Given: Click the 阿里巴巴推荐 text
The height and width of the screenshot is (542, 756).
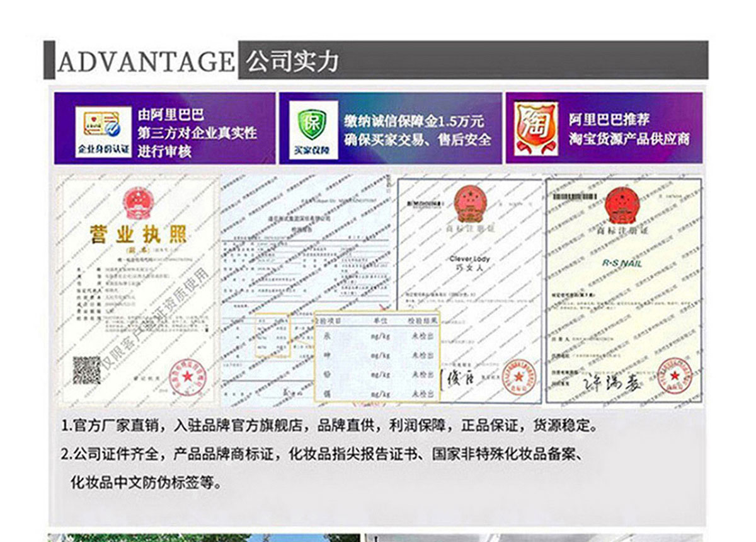Looking at the screenshot, I should click(609, 120).
